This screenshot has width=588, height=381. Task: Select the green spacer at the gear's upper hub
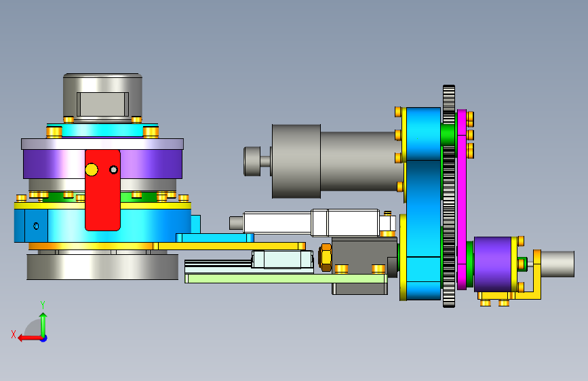448,134
